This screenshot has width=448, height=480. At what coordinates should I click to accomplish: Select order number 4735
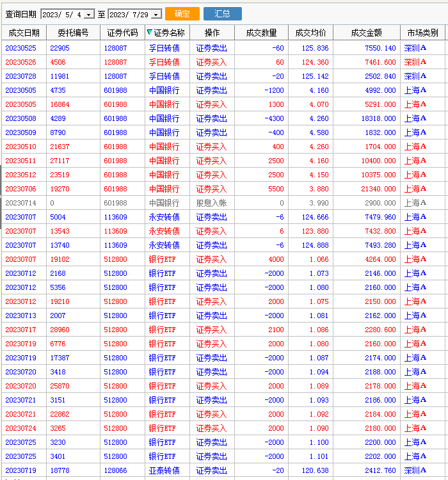(x=58, y=90)
